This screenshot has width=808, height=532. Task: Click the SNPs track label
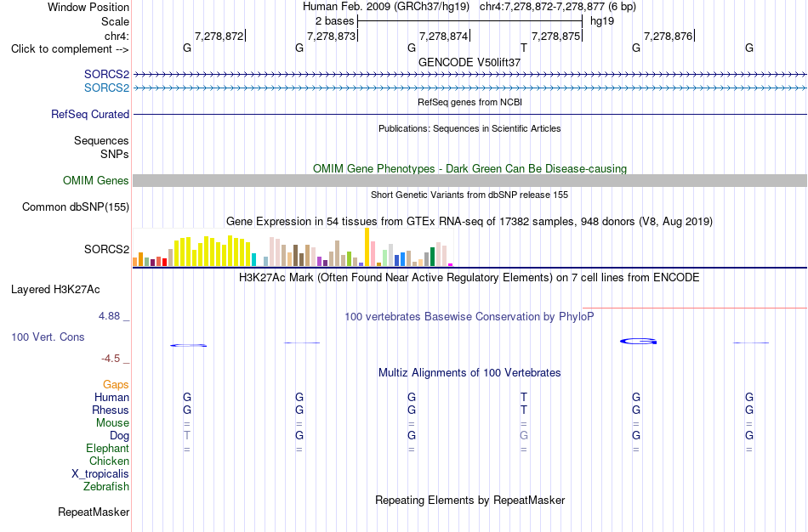115,154
